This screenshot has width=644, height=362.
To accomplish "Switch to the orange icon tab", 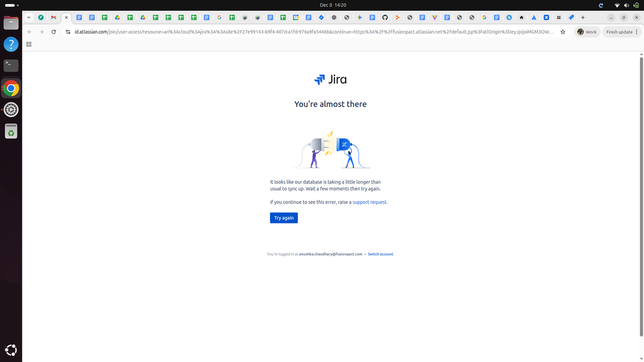I will 397,17.
